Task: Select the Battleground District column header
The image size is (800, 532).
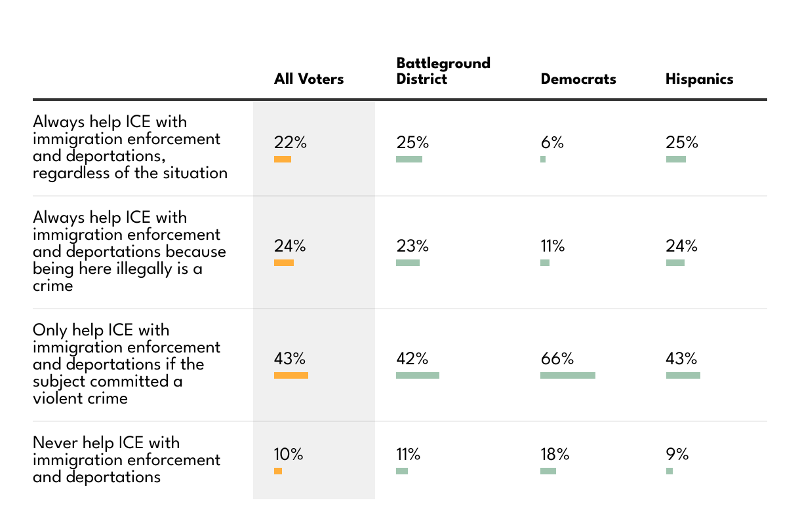Action: click(x=443, y=71)
